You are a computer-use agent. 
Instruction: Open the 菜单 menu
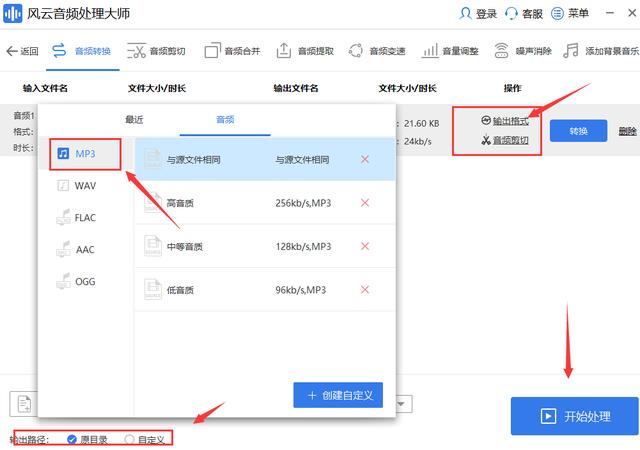click(x=570, y=13)
